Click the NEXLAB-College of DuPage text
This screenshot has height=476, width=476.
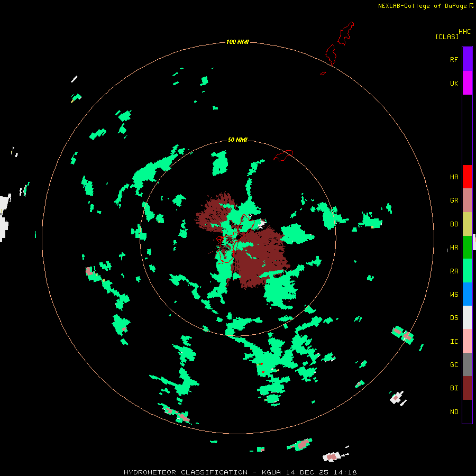pos(422,6)
